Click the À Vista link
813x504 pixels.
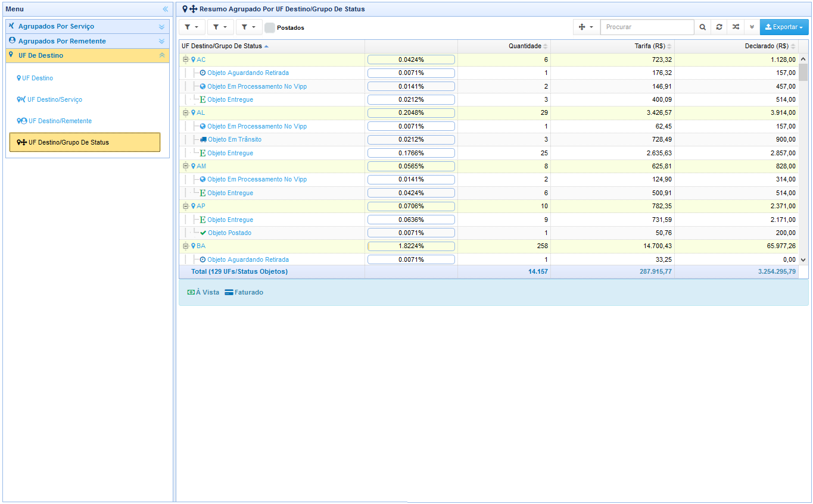click(207, 293)
